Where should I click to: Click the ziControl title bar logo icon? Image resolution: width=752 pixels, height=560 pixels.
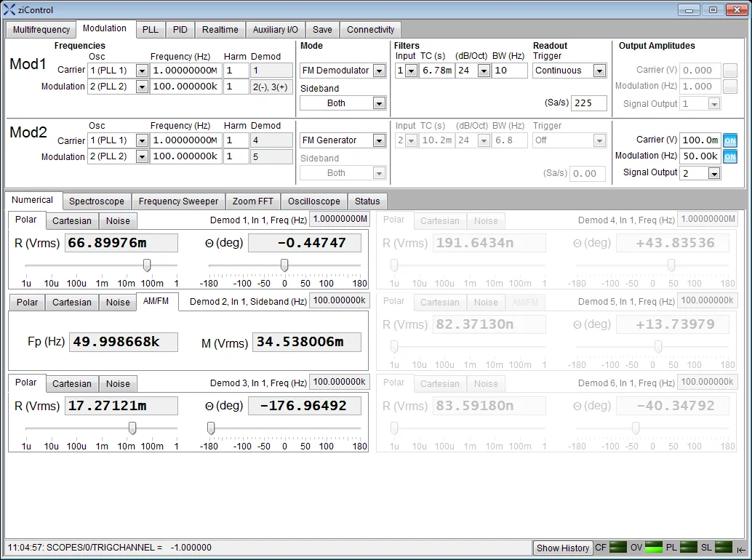(x=9, y=9)
